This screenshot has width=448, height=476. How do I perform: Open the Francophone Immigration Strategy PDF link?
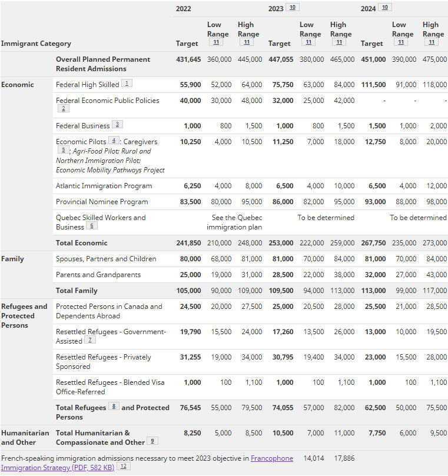coord(147,463)
